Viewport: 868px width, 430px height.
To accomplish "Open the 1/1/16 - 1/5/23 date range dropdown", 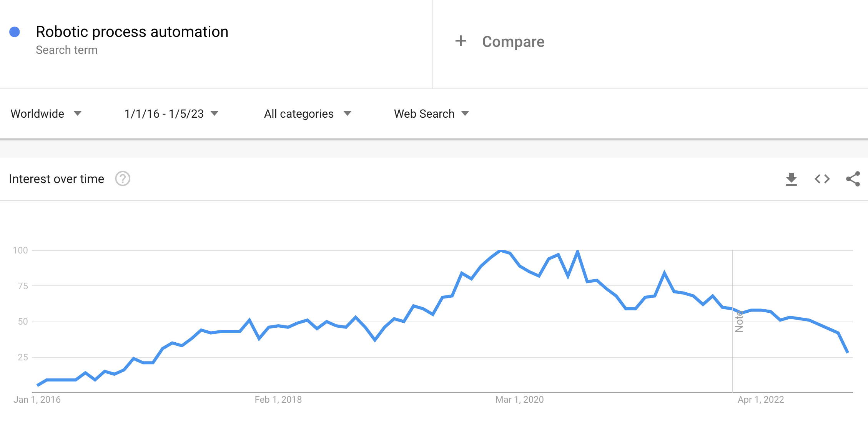I will [x=171, y=113].
